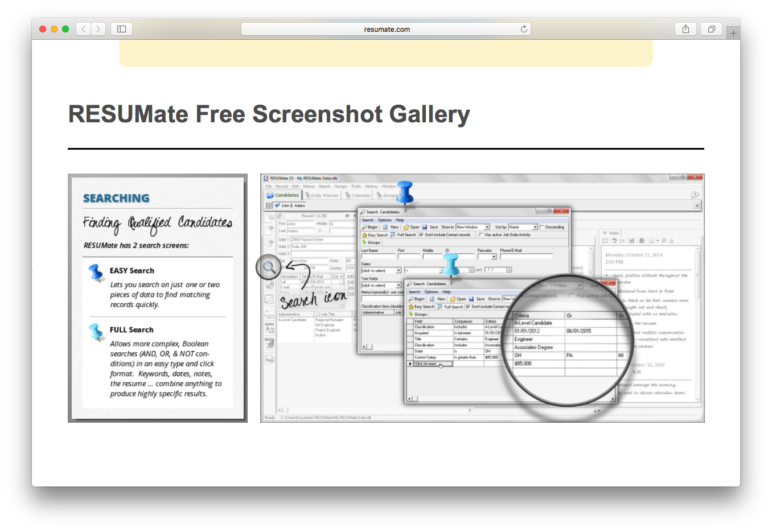
Task: Go back using Safari's back arrow
Action: coord(83,29)
